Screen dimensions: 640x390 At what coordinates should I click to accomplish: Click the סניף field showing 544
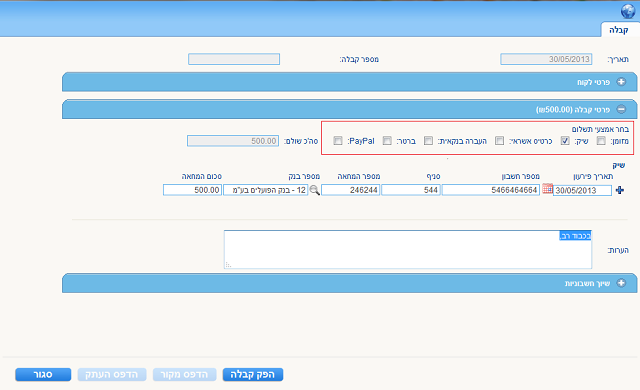pos(411,190)
